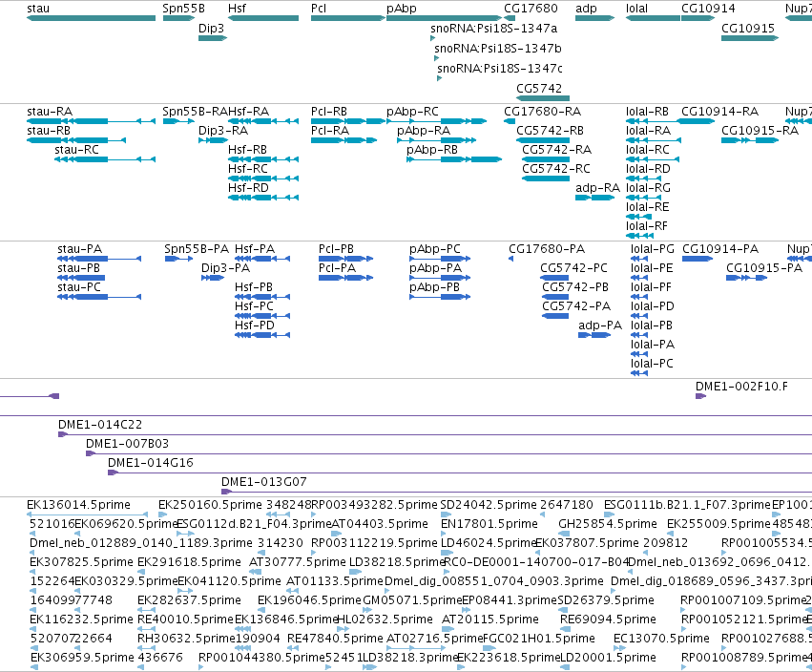Select EST EK307825.5prime
This screenshot has height=672, width=812.
click(32, 572)
